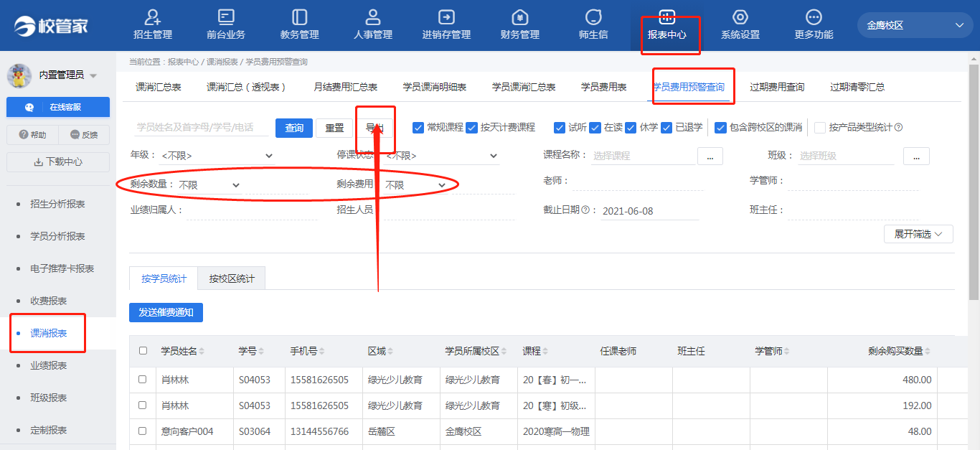
Task: Open 下载中心 download button
Action: [58, 162]
